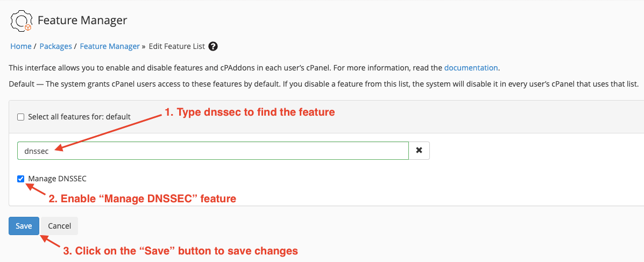
Task: Navigate to Feature Manager breadcrumb link
Action: 110,46
